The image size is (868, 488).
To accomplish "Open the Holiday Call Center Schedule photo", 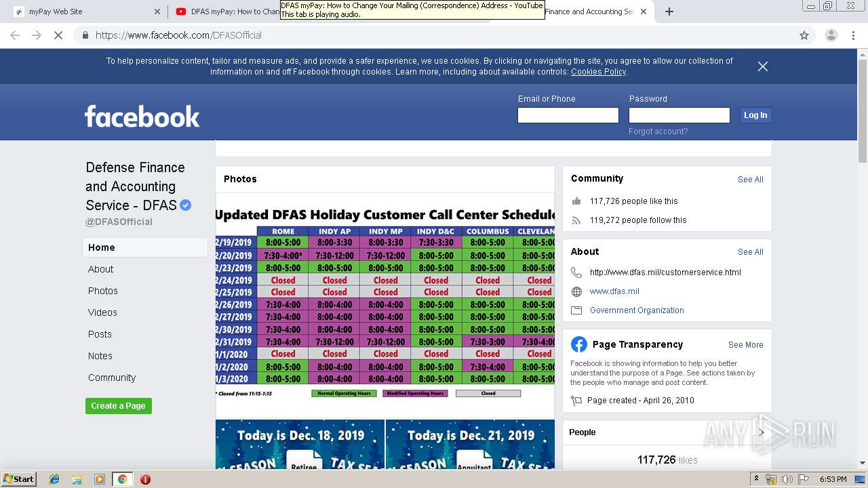I will (x=385, y=305).
